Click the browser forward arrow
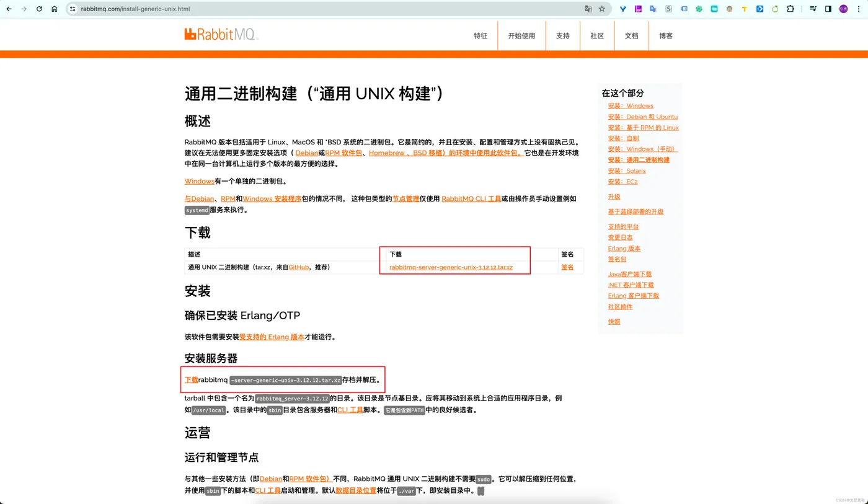 click(24, 9)
